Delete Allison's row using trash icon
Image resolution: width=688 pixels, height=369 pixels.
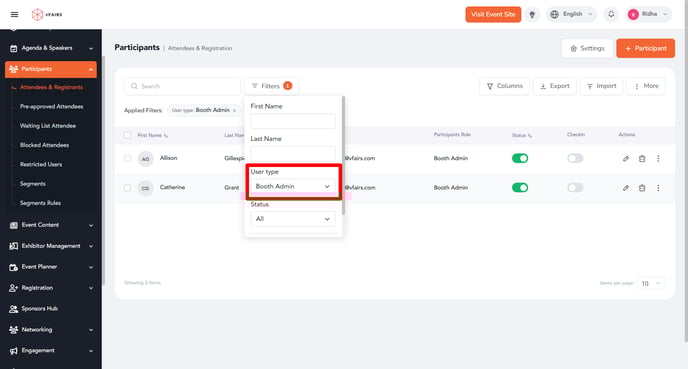(x=642, y=159)
